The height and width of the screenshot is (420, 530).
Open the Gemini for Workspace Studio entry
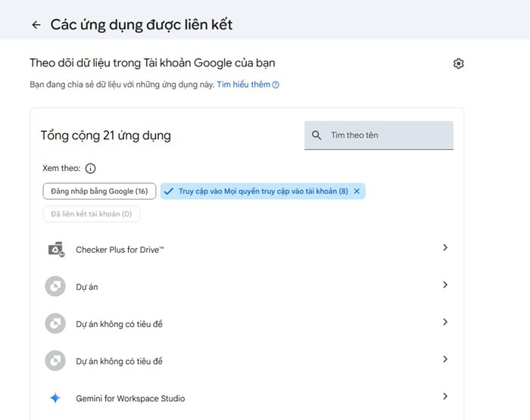point(247,398)
